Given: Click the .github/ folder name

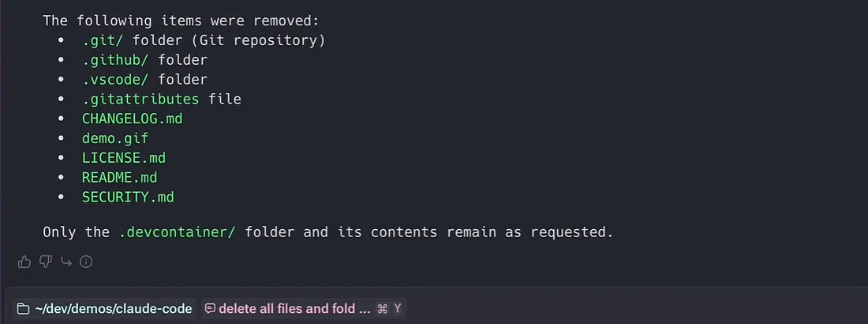Looking at the screenshot, I should pos(115,61).
